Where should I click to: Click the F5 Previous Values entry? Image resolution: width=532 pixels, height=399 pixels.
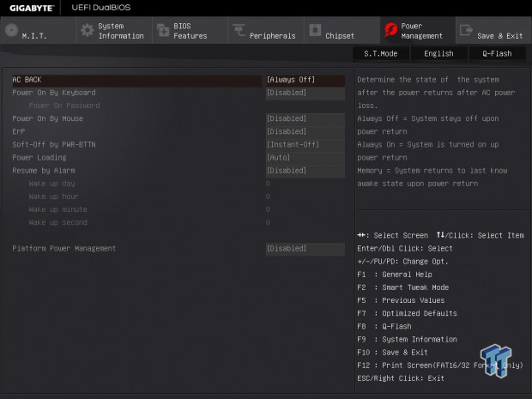(x=401, y=300)
